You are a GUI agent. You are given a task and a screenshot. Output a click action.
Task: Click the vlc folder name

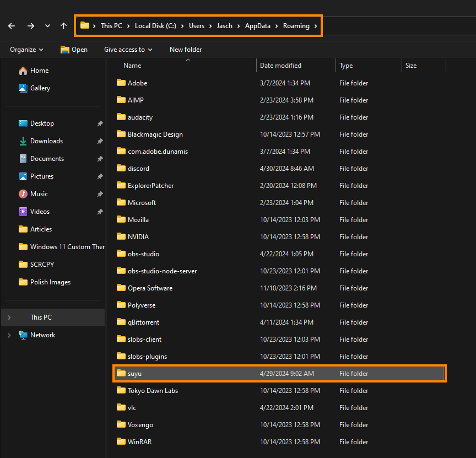132,408
